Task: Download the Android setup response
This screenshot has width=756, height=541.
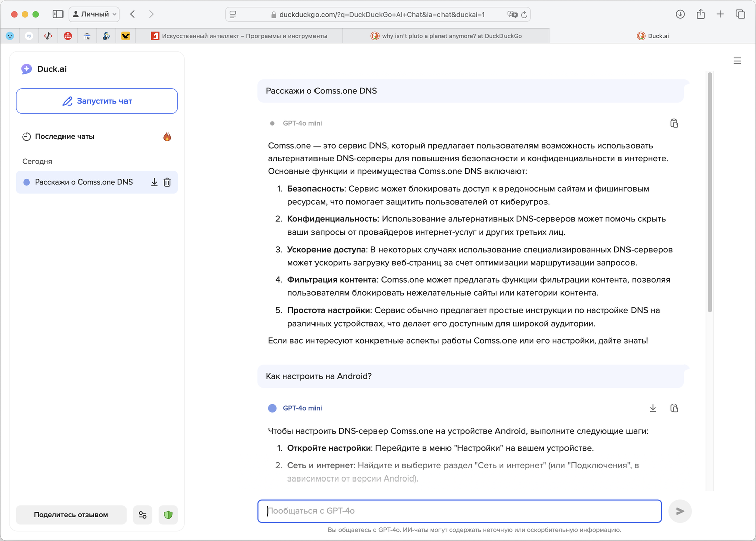Action: [x=653, y=408]
